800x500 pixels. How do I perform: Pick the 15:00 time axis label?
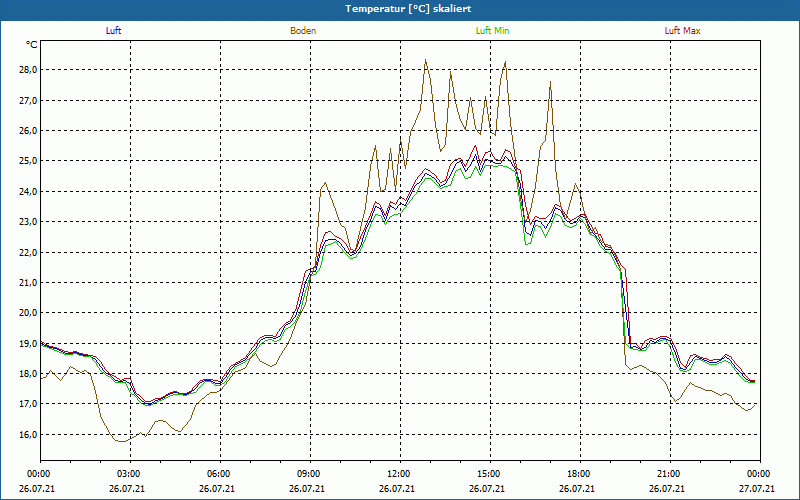[489, 474]
